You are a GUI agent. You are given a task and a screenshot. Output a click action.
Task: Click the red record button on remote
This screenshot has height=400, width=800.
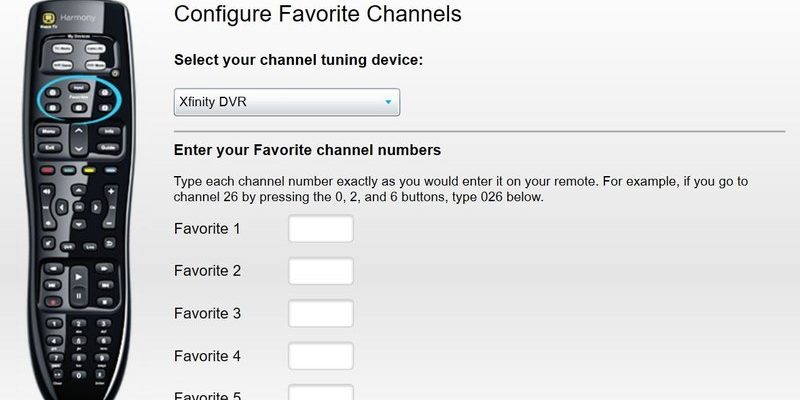point(53,302)
